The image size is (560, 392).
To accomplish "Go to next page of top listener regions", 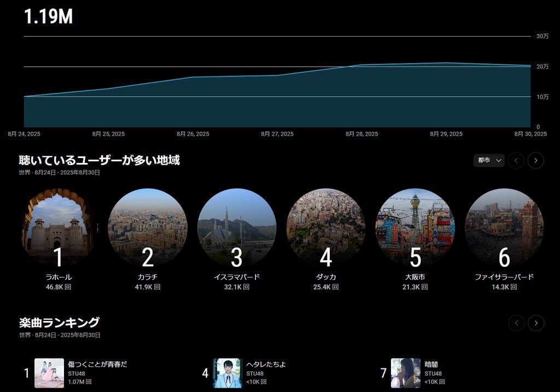I will (x=536, y=161).
